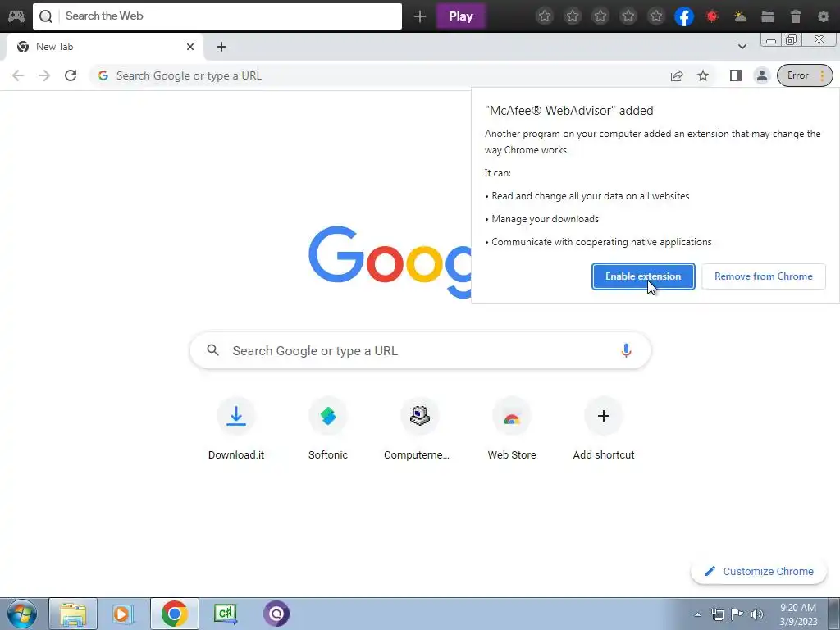Image resolution: width=840 pixels, height=630 pixels.
Task: Click the "McAfee® WebAdvisor" added heading
Action: tap(568, 111)
